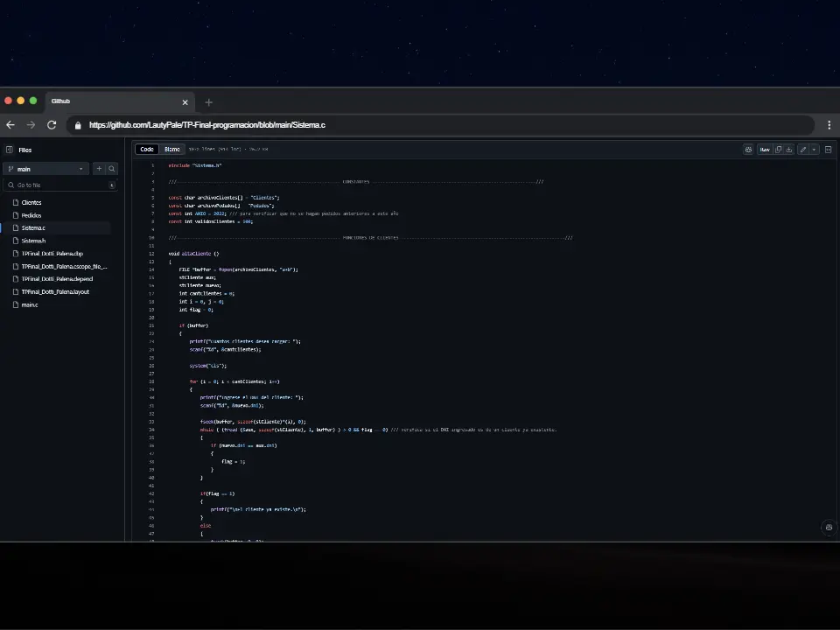Click the 'system("cls");' code line
Screen dimensions: 840x630
tap(208, 366)
